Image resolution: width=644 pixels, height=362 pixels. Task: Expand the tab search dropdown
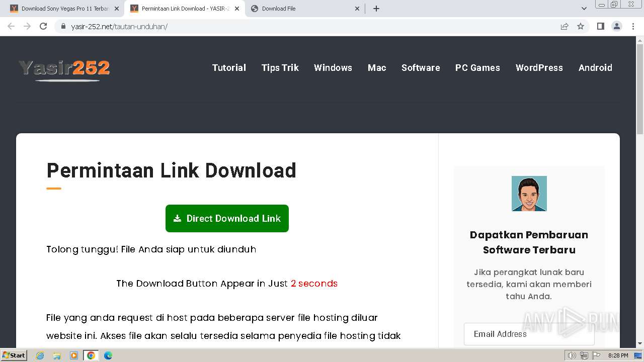584,9
